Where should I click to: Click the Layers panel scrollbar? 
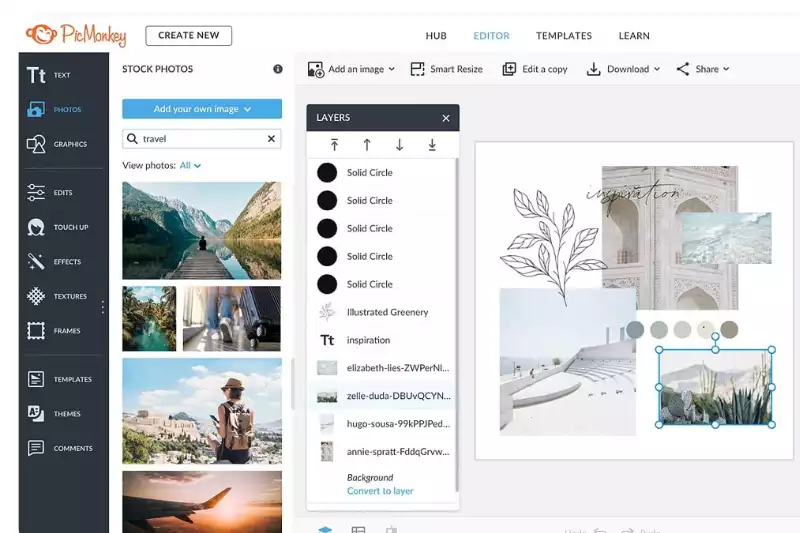(457, 325)
